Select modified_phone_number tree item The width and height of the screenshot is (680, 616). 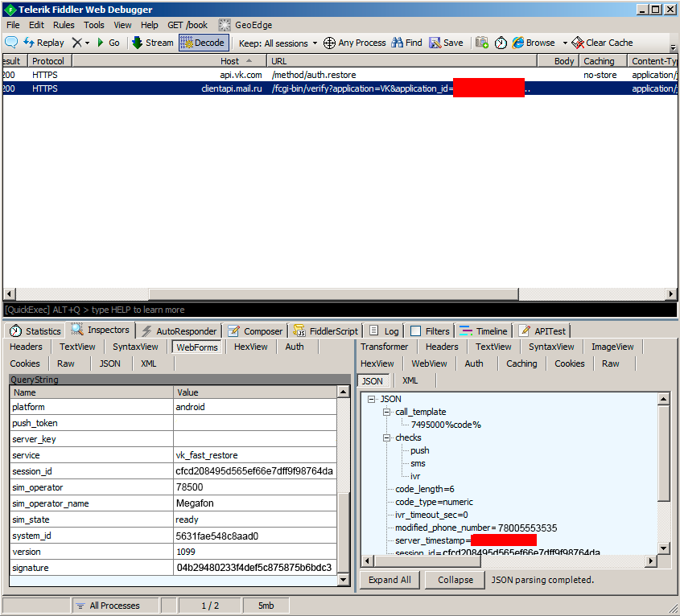point(476,528)
